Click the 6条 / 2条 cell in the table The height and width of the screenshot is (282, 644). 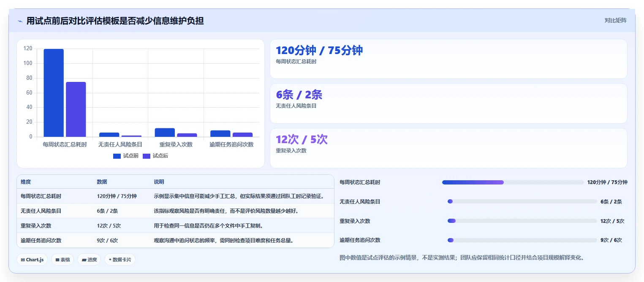click(x=107, y=211)
